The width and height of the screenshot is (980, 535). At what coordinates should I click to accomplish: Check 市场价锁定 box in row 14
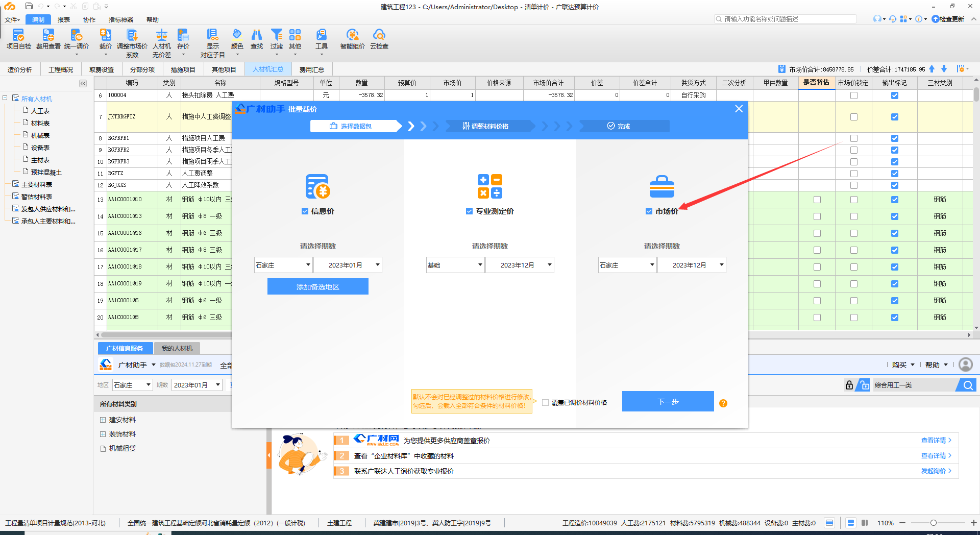[x=854, y=216]
